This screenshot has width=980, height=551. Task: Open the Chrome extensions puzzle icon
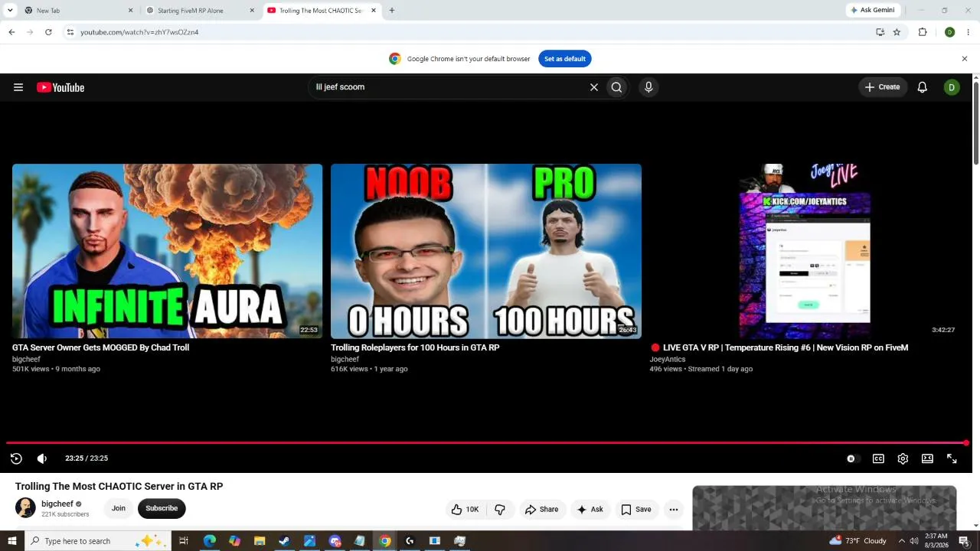point(923,32)
